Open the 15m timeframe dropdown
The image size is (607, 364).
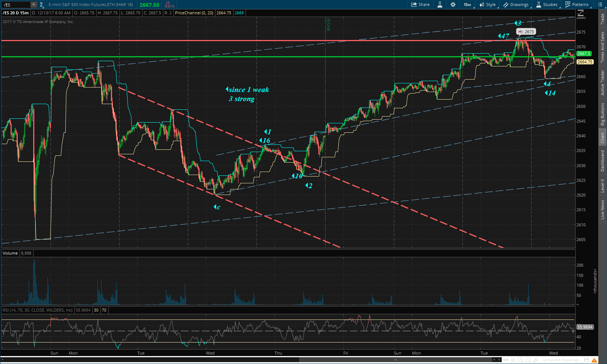point(467,5)
